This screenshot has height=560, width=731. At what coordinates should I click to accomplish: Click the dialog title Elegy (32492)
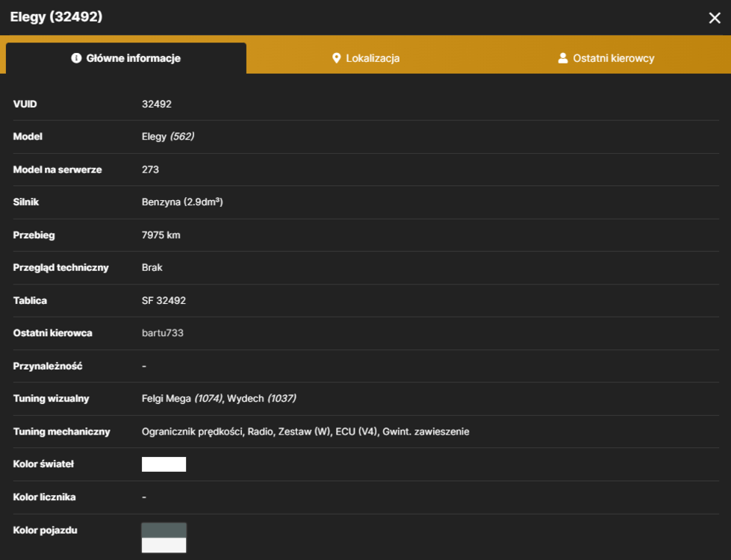(57, 16)
